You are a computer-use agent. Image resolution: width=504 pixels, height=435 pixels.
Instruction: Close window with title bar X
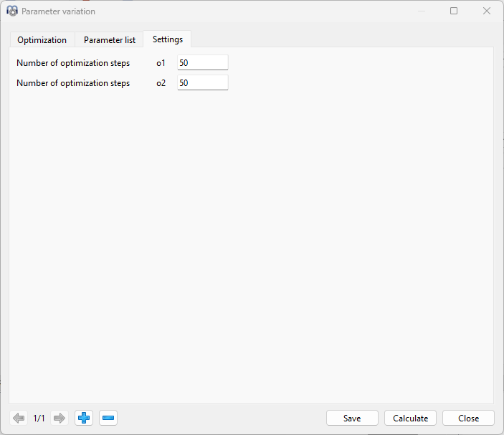pos(487,11)
